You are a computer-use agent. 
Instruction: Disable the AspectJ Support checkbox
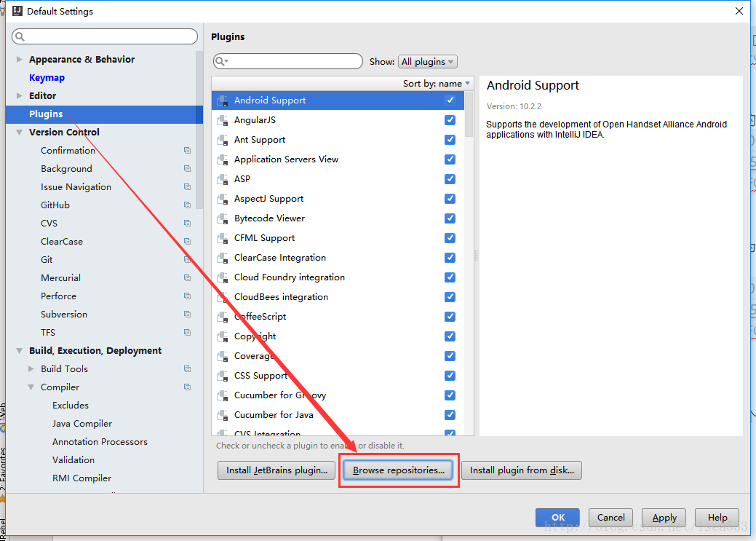click(x=450, y=198)
